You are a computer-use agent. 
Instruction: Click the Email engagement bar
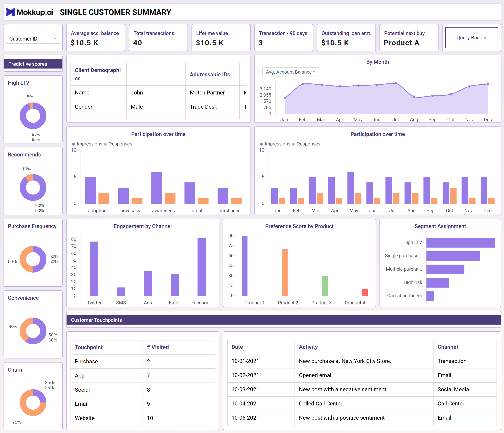coord(175,285)
